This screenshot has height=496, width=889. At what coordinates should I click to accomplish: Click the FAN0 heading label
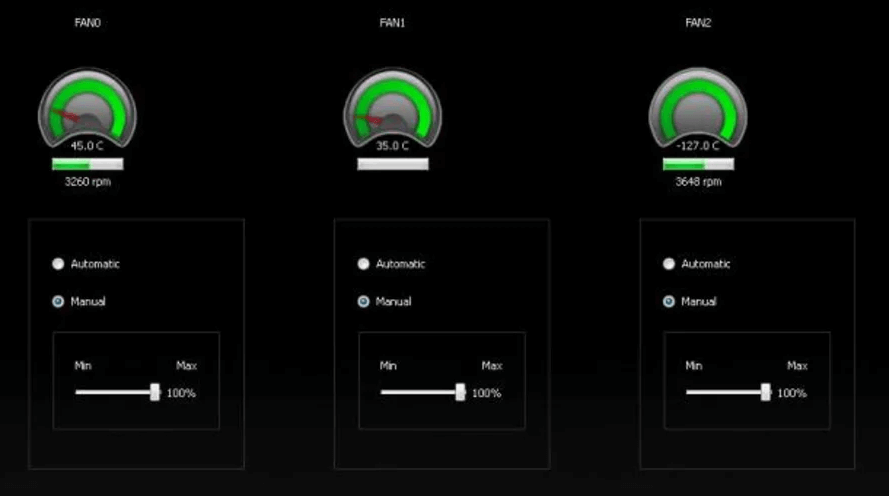pos(87,23)
